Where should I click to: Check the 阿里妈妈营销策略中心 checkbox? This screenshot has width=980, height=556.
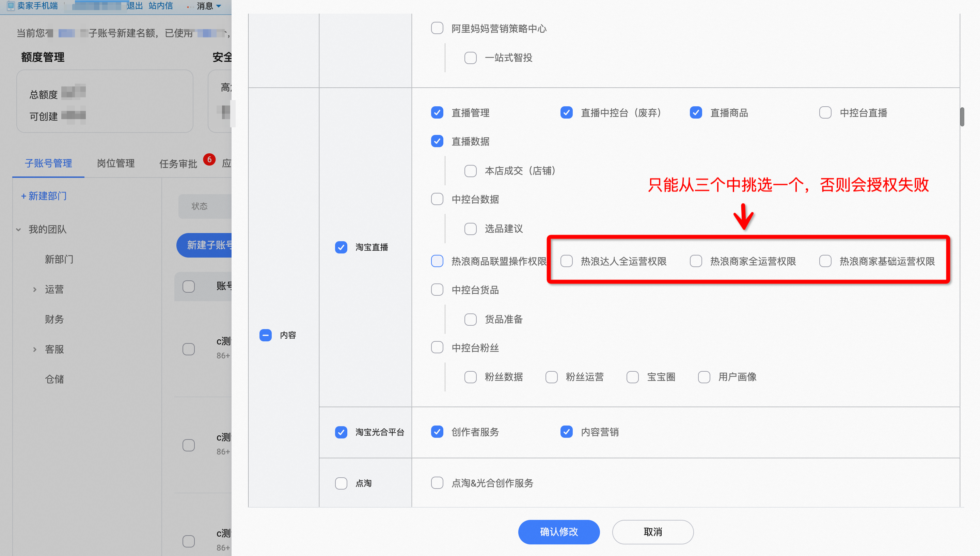click(437, 28)
